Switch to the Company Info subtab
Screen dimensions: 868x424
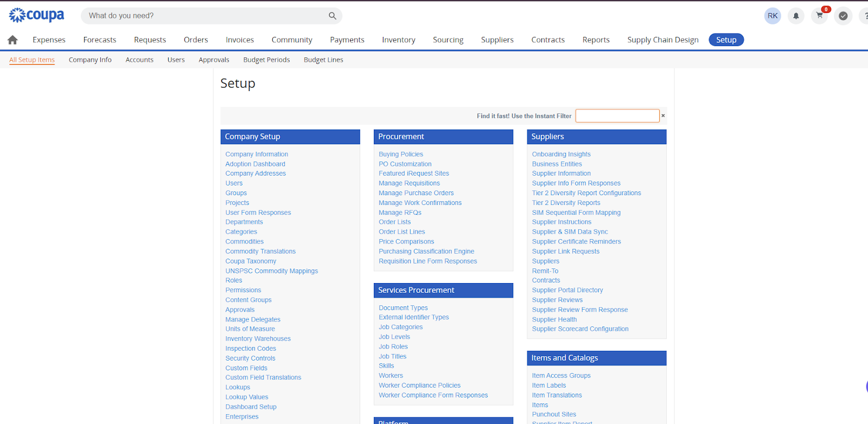[x=90, y=60]
